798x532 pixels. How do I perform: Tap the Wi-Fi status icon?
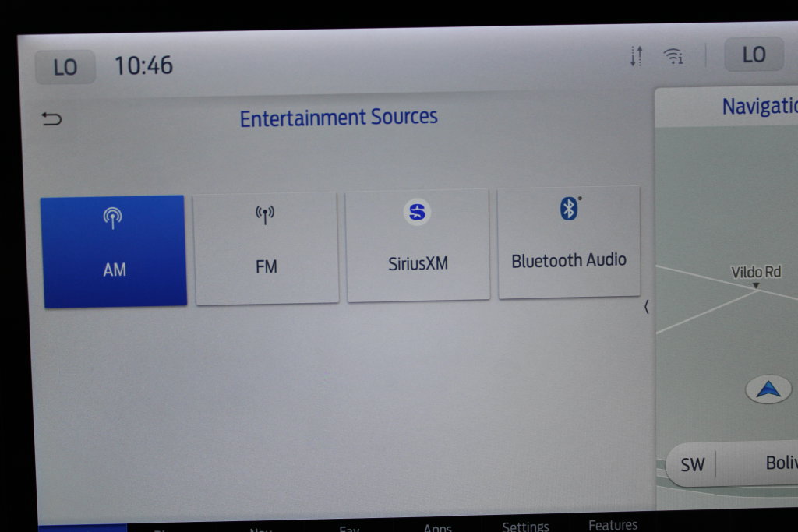point(673,55)
